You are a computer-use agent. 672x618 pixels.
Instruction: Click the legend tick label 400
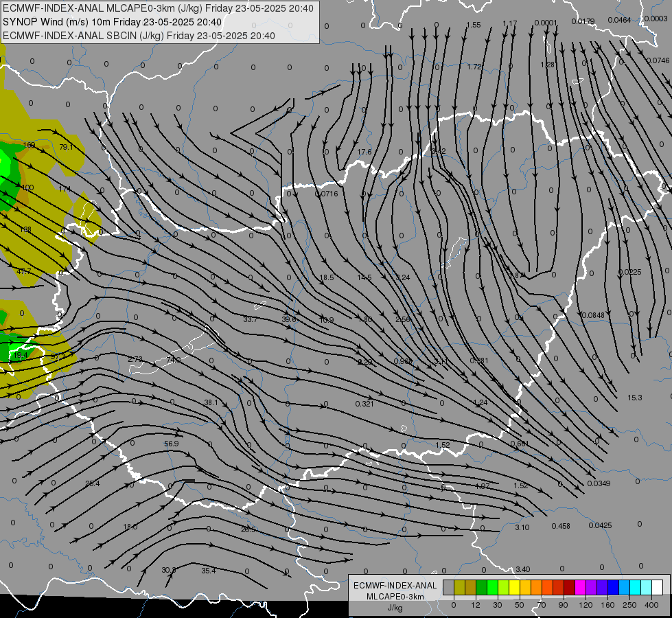tap(651, 605)
